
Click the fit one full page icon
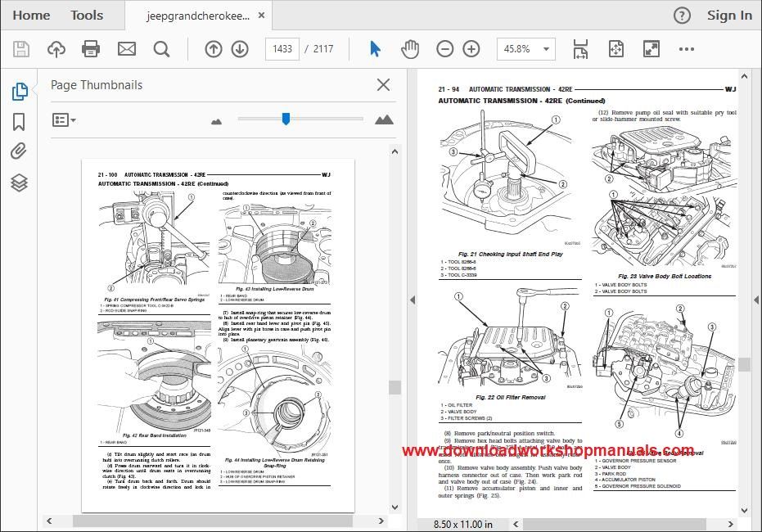click(616, 49)
